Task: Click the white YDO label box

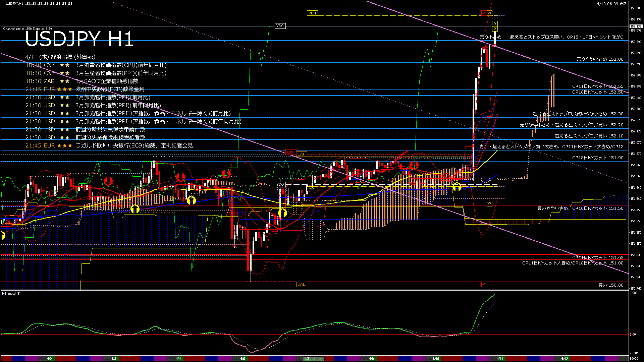Action: (280, 184)
